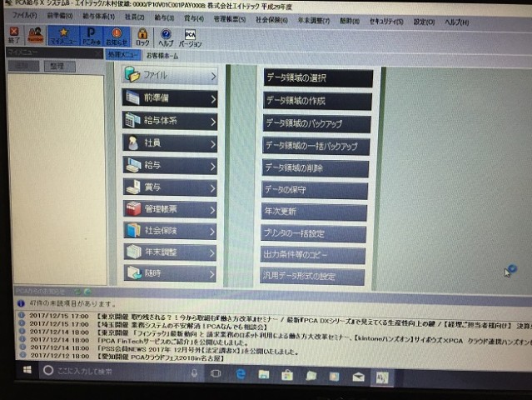
Task: Open データ領域の一括バックアップ
Action: [316, 147]
